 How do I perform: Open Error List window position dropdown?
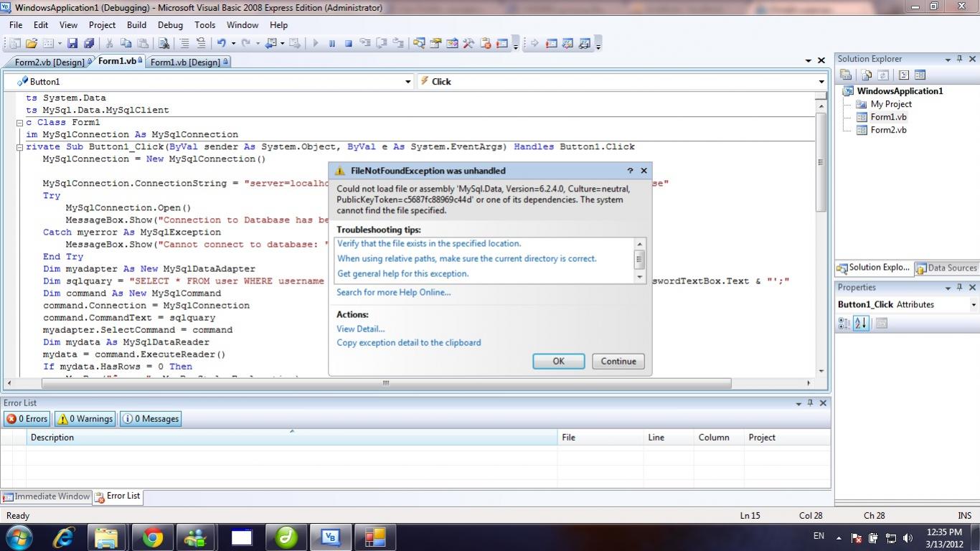(x=798, y=403)
